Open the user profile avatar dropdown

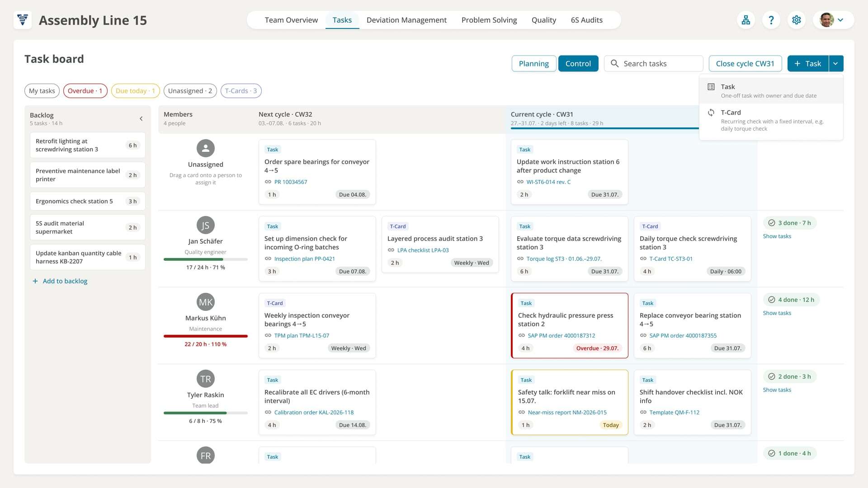pos(833,20)
